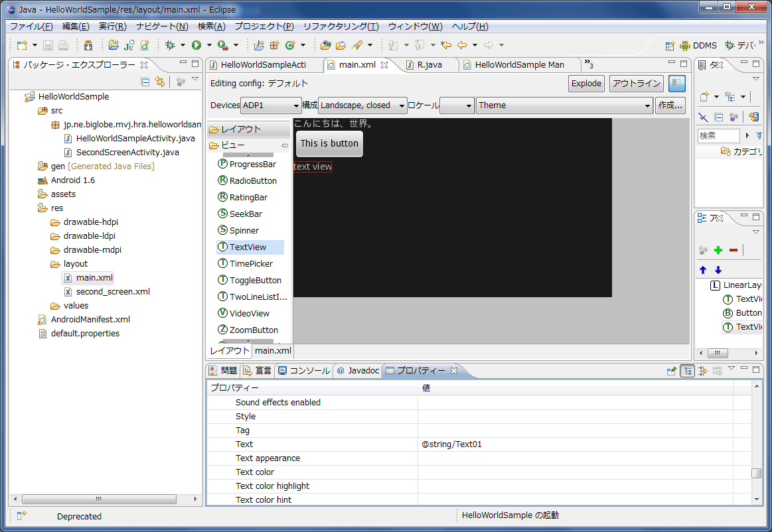Collapse all in Package Explorer toolbar
This screenshot has width=772, height=532.
(145, 82)
